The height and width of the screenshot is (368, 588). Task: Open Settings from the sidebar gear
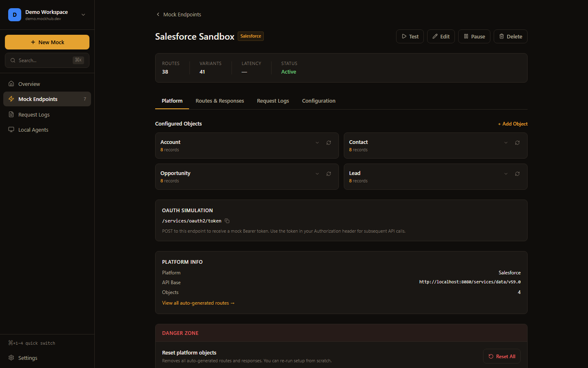point(11,358)
